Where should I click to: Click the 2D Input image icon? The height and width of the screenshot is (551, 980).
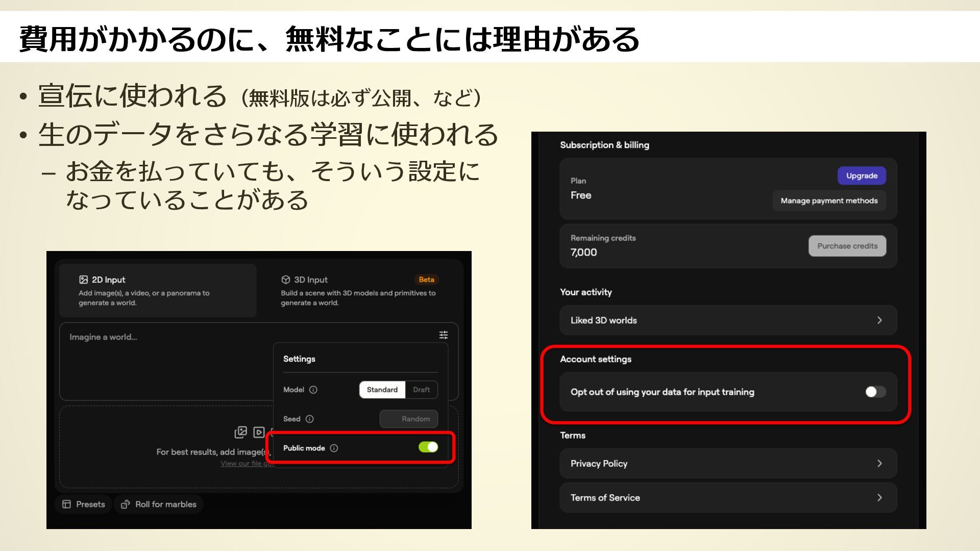(x=84, y=280)
